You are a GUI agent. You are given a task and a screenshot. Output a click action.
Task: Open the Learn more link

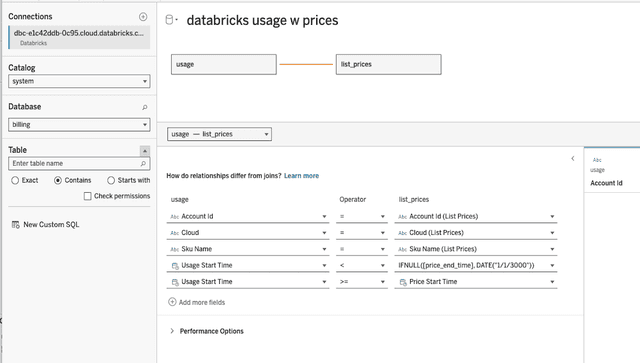301,176
